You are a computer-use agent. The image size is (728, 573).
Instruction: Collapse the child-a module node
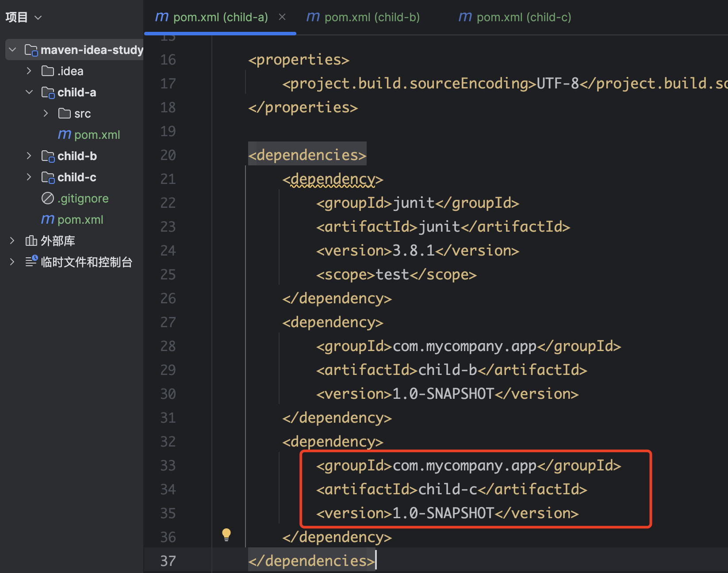coord(29,92)
